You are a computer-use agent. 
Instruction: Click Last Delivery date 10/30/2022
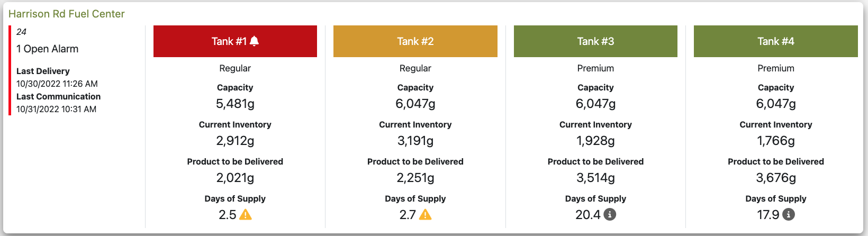click(x=57, y=84)
